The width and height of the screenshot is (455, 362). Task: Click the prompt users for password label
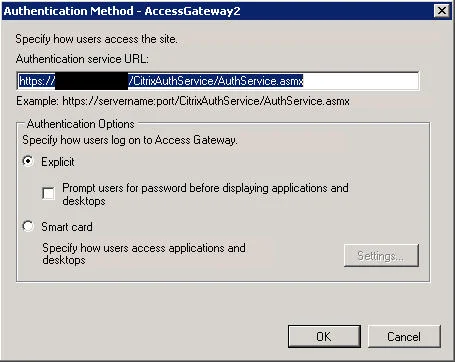[x=205, y=194]
